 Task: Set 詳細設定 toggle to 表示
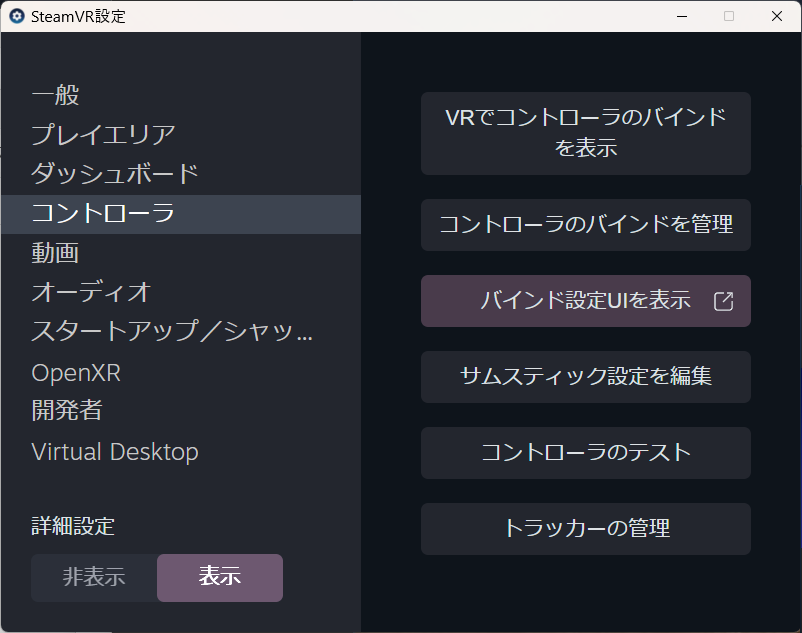click(x=220, y=577)
